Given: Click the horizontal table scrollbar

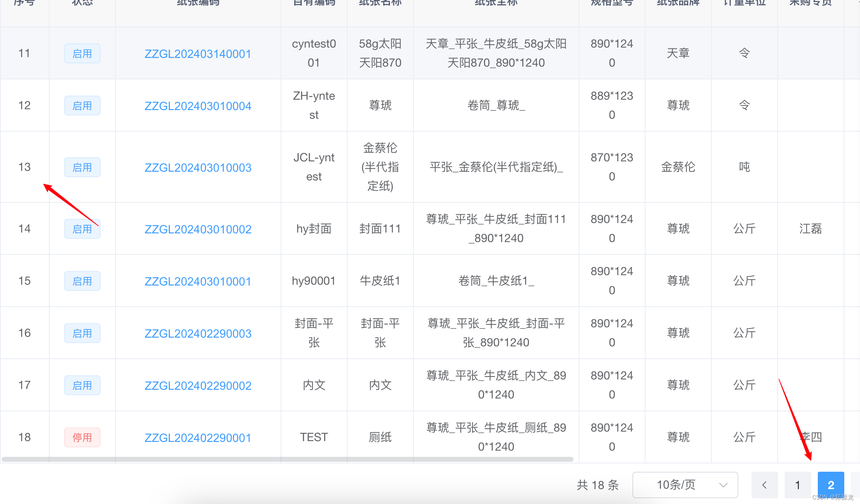Looking at the screenshot, I should coord(288,459).
